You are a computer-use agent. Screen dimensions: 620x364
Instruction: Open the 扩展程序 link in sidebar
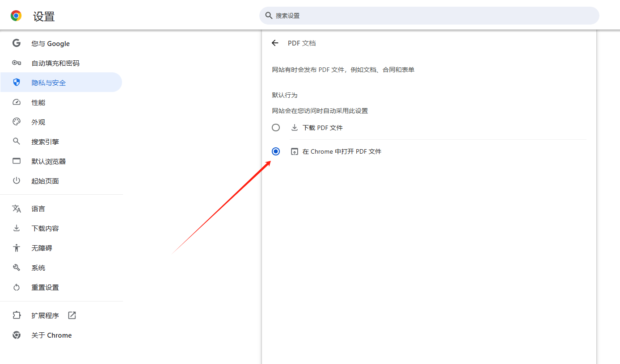[61, 315]
